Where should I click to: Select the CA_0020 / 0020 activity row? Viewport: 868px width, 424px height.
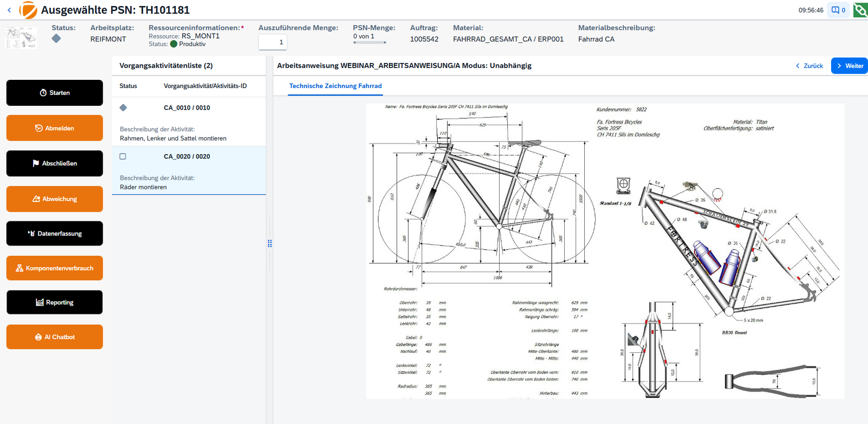pyautogui.click(x=189, y=170)
